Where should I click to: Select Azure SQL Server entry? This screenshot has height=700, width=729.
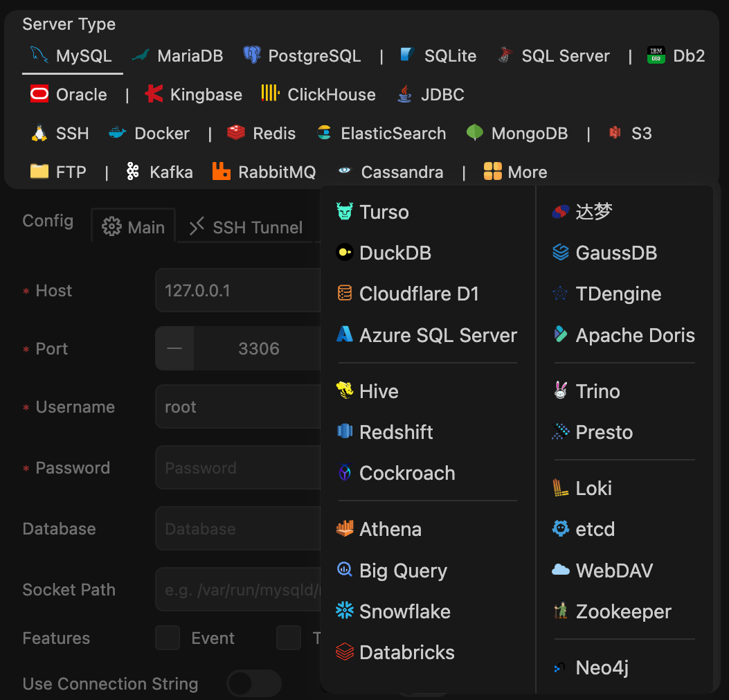click(427, 335)
